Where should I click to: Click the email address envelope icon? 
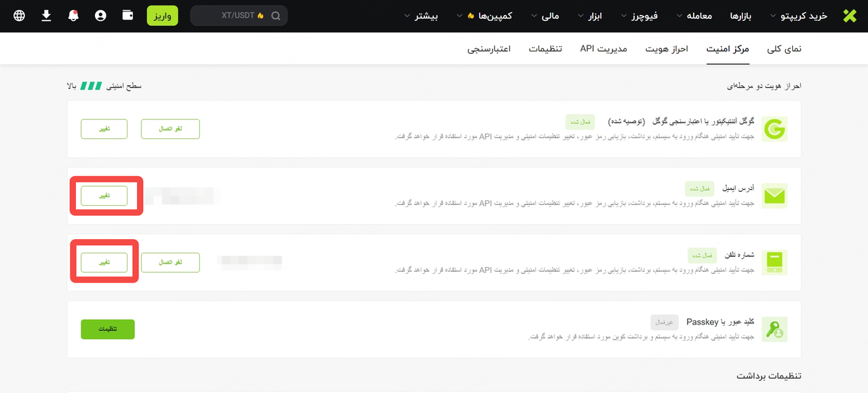pyautogui.click(x=774, y=196)
